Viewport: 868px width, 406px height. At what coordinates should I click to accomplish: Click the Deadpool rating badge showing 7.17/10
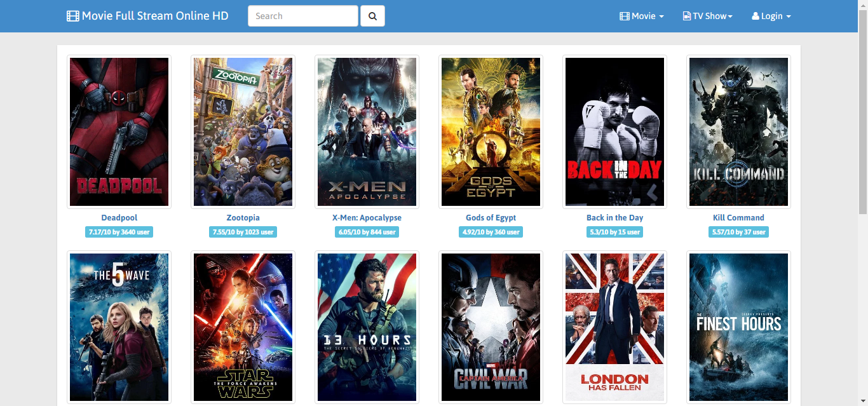(x=119, y=232)
